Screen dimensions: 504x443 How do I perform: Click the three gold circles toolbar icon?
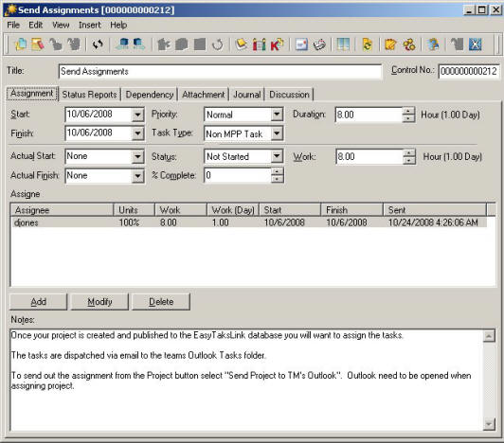click(409, 44)
